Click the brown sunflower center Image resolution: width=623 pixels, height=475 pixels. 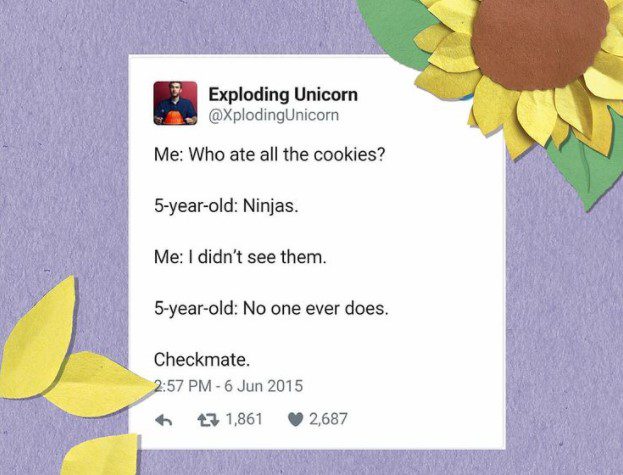[x=540, y=44]
